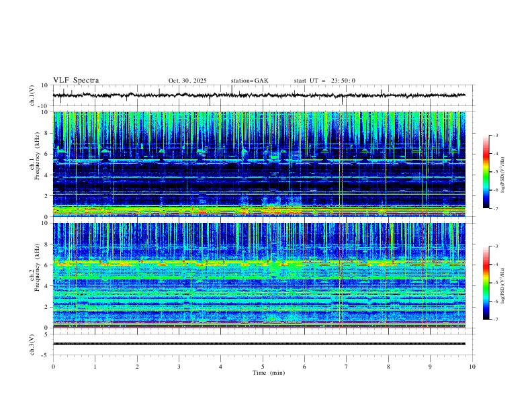
Task: Click the "2" kHz tick of ch.2 spectrogram
Action: [46, 307]
